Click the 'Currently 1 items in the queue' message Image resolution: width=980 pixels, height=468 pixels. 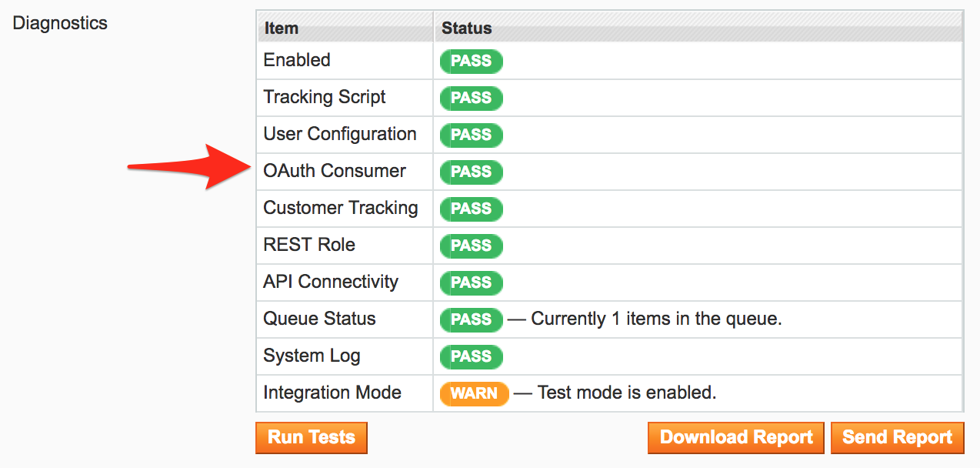[656, 319]
